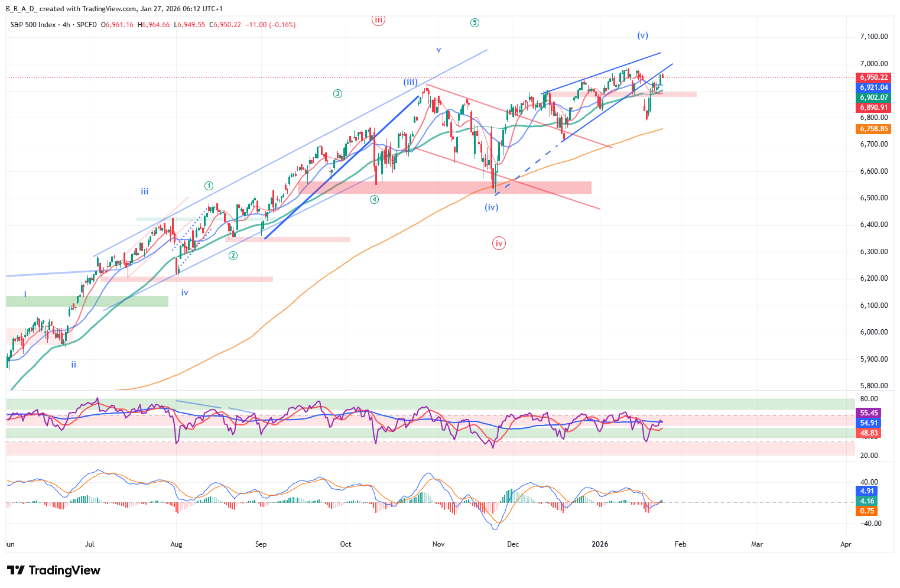Select the green circled 1 wave marker
900x588 pixels.
click(x=209, y=186)
